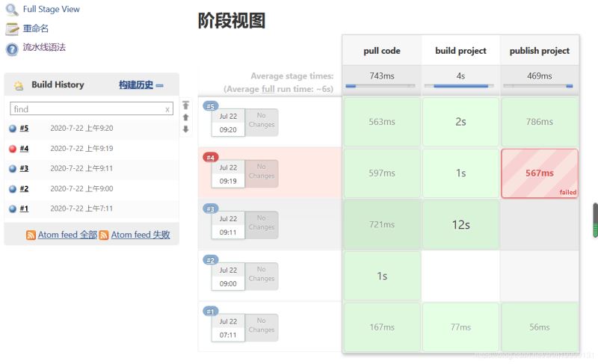
Task: Click the RSS icon for Atom feed 失败
Action: (x=104, y=235)
